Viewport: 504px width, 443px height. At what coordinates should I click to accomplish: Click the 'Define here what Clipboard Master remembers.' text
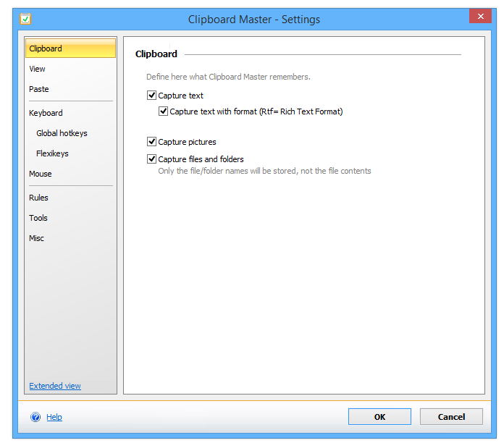(x=228, y=77)
